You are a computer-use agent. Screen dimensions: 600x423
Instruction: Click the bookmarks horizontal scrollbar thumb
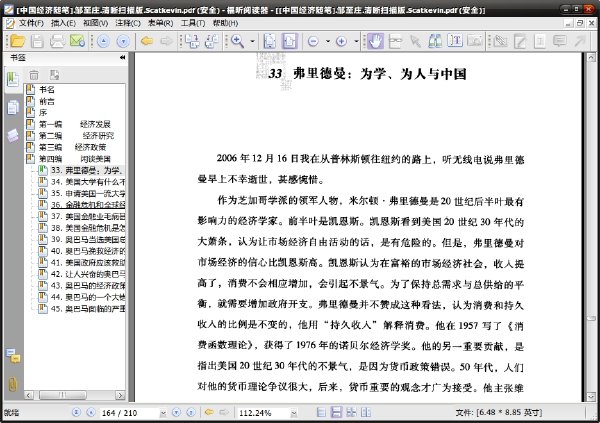pos(63,395)
